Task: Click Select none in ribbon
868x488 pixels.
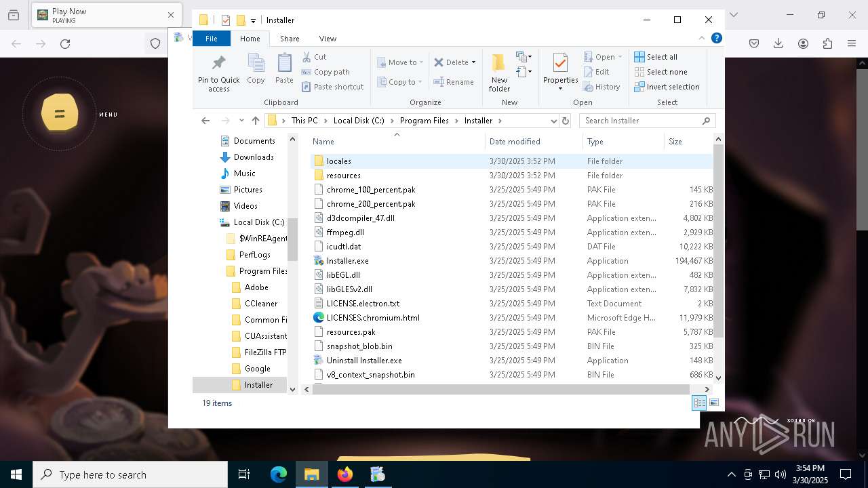Action: point(660,72)
